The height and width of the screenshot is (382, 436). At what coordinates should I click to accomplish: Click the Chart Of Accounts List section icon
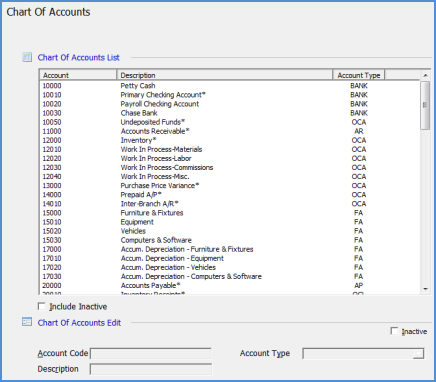coord(27,57)
